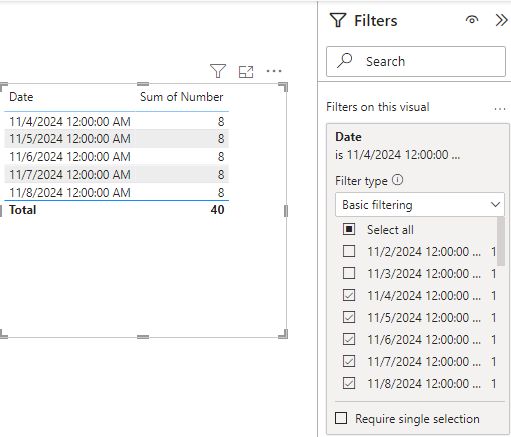Screen dimensions: 511x437
Task: Collapse the Filters pane with double chevron
Action: click(x=501, y=20)
